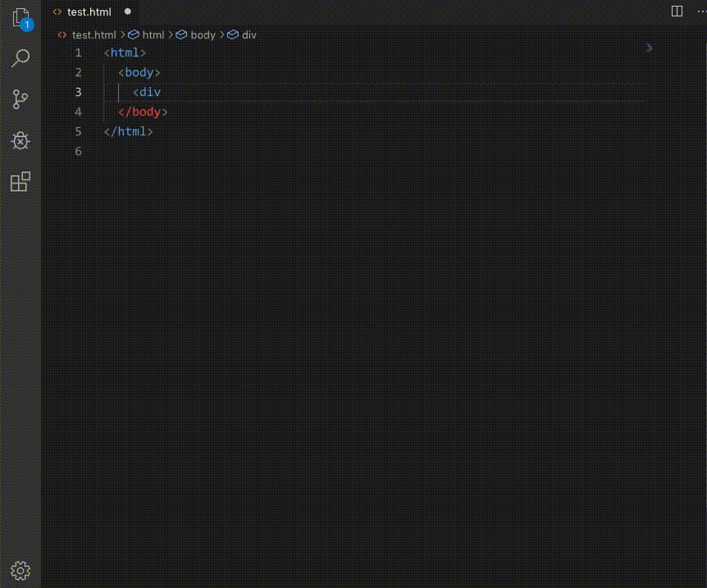Open the Run and Debug view
707x588 pixels.
(x=21, y=140)
